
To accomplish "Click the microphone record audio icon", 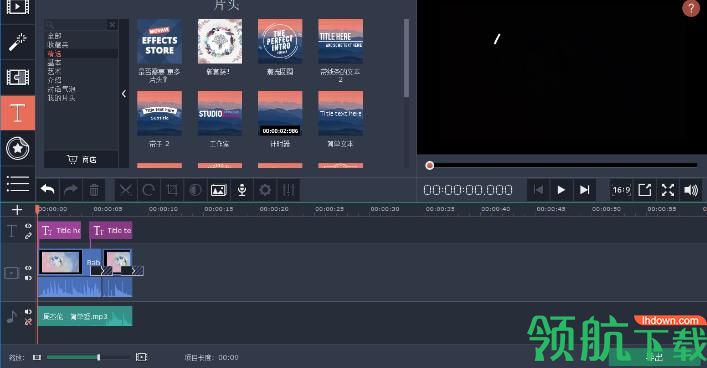I will click(x=242, y=190).
